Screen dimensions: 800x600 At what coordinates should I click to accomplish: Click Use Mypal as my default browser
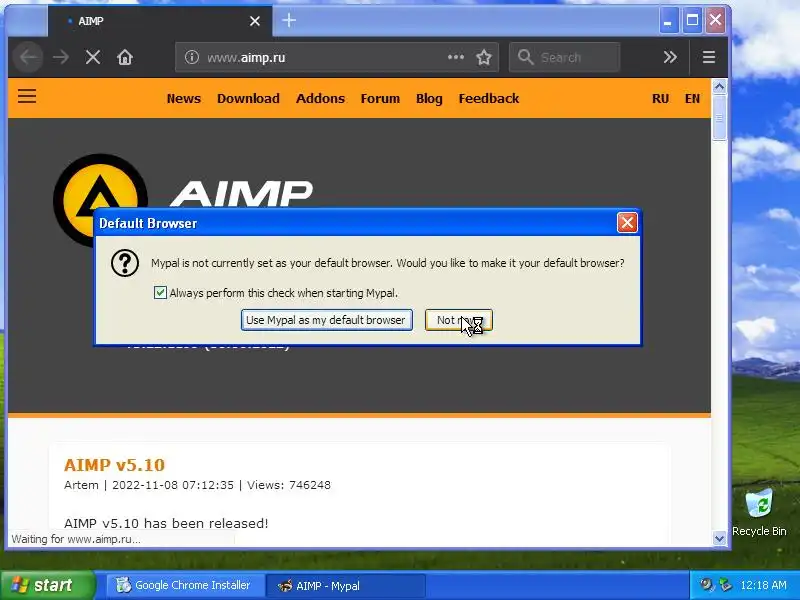tap(327, 320)
